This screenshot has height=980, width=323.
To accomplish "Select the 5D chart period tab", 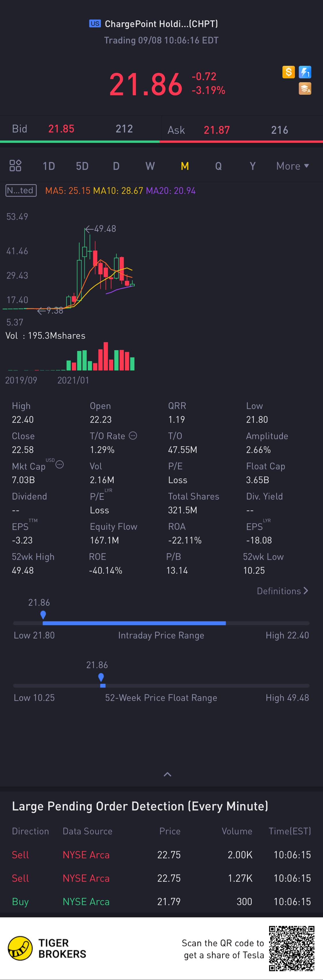I will coord(82,166).
